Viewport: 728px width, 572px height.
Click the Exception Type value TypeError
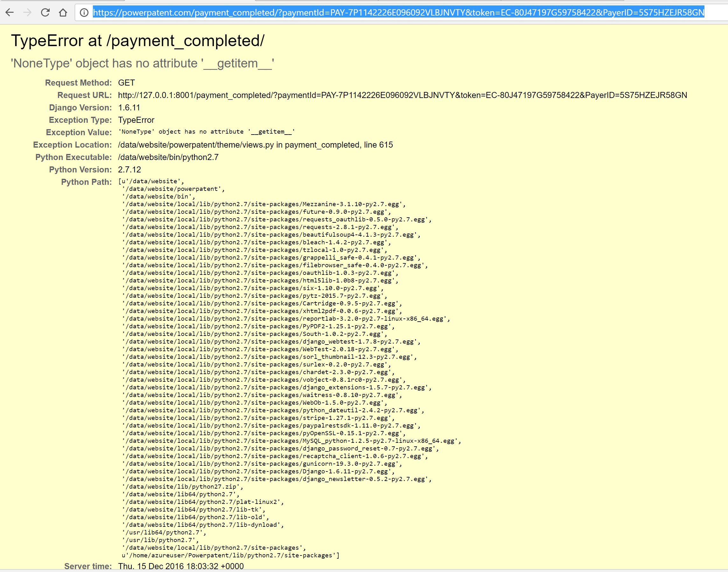(x=136, y=120)
